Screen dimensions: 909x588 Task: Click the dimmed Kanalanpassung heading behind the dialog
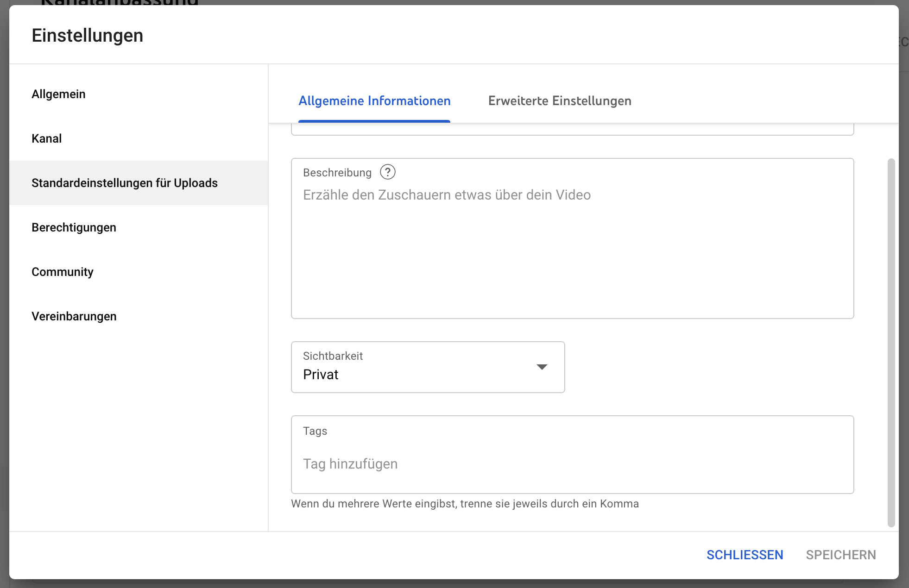coord(120,2)
